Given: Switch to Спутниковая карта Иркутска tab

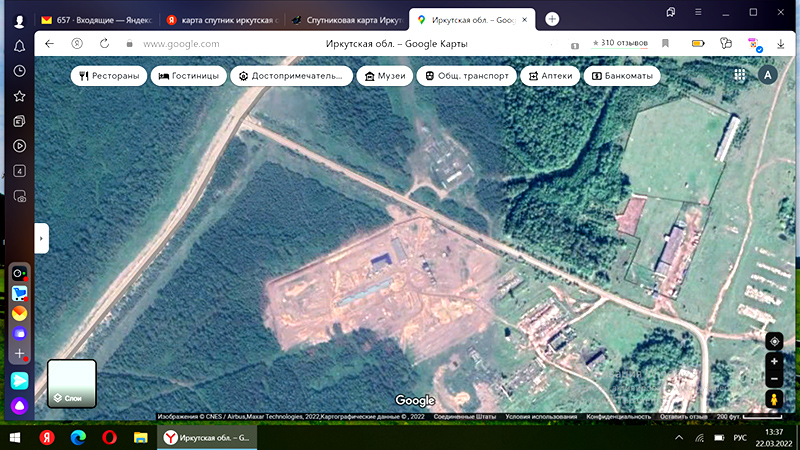Looking at the screenshot, I should 347,20.
